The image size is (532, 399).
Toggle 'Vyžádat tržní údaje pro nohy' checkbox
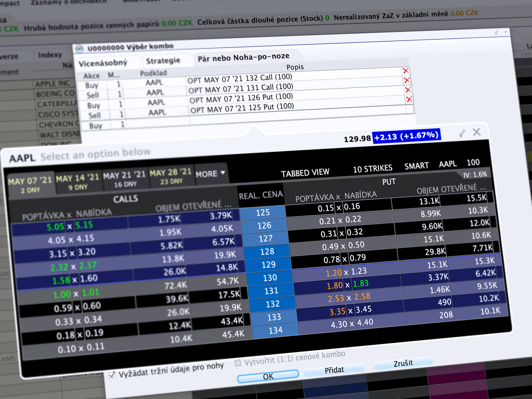tap(112, 375)
